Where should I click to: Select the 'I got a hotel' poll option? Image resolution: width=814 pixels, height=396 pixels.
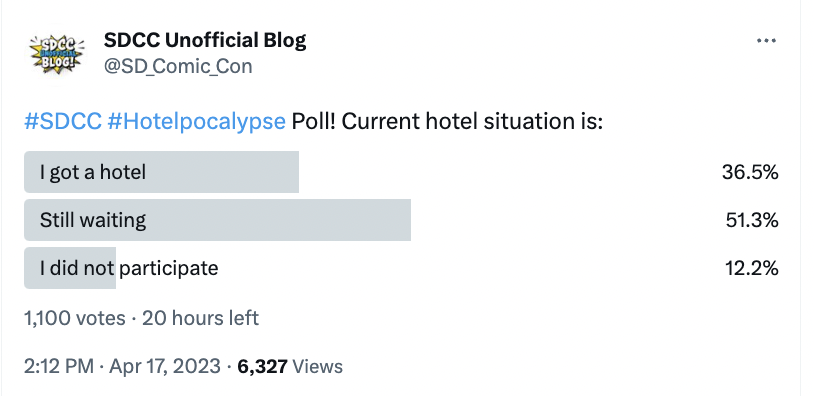(x=401, y=172)
